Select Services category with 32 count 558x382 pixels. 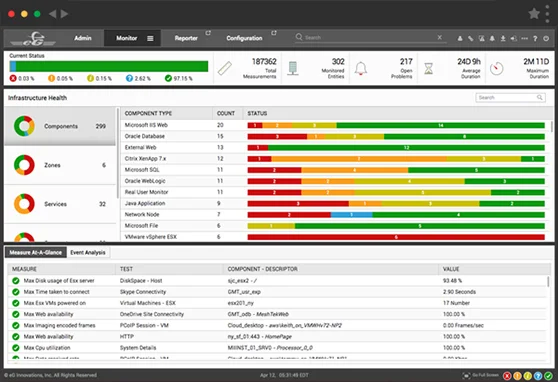pyautogui.click(x=60, y=204)
